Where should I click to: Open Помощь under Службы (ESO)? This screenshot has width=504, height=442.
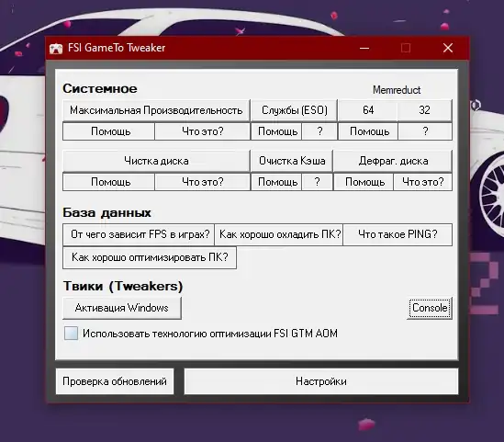276,131
